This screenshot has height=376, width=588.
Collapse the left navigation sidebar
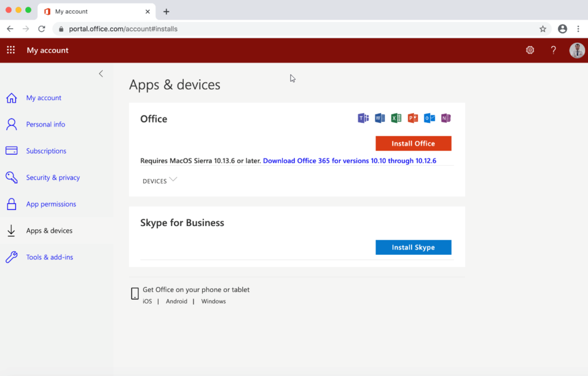point(101,74)
